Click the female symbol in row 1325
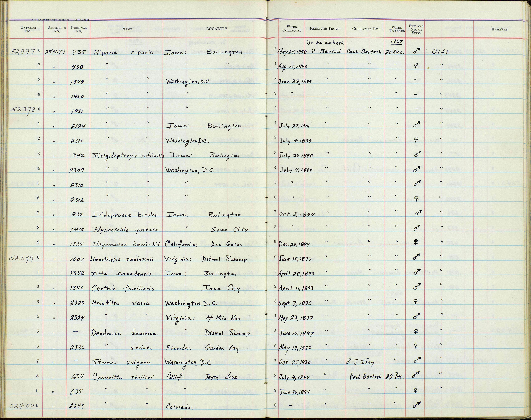The height and width of the screenshot is (420, 531). click(x=416, y=242)
